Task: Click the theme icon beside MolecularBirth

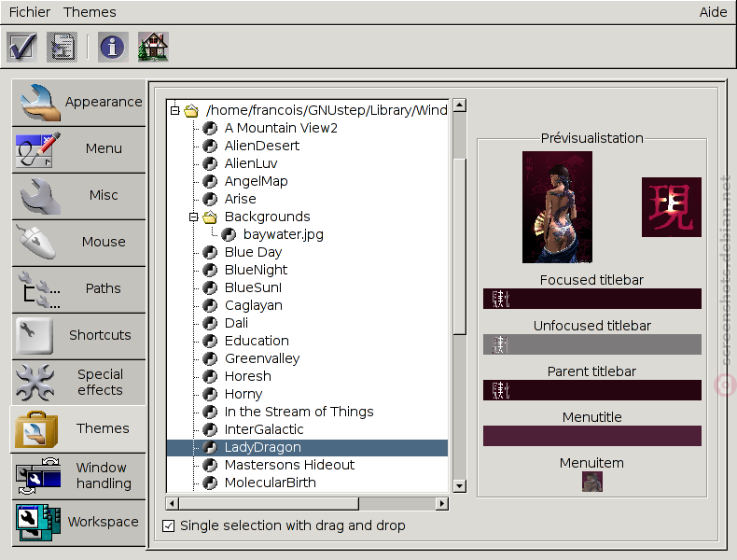Action: 210,483
